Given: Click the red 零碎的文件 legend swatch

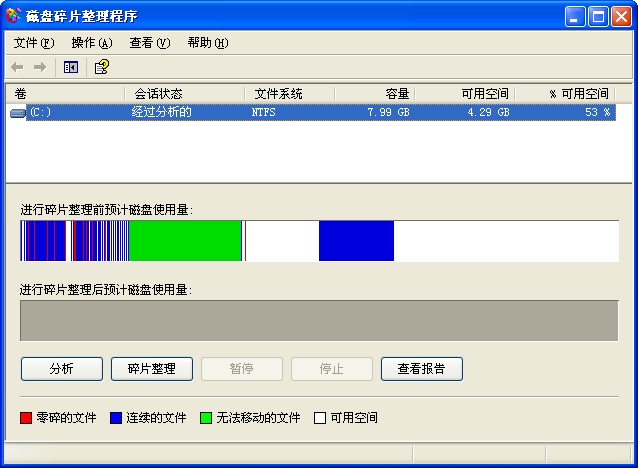Looking at the screenshot, I should pos(26,418).
